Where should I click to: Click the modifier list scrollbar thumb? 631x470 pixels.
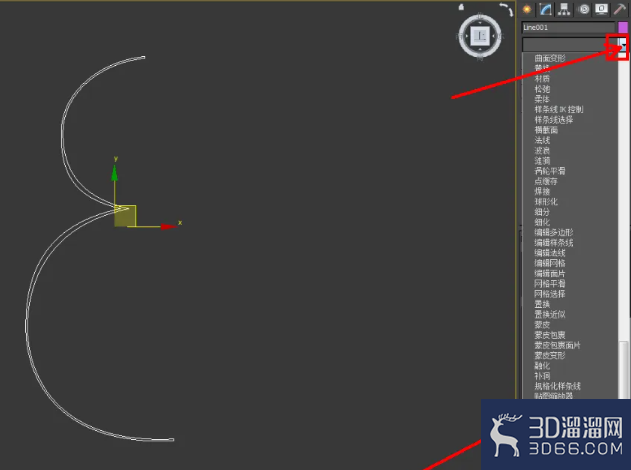624,369
